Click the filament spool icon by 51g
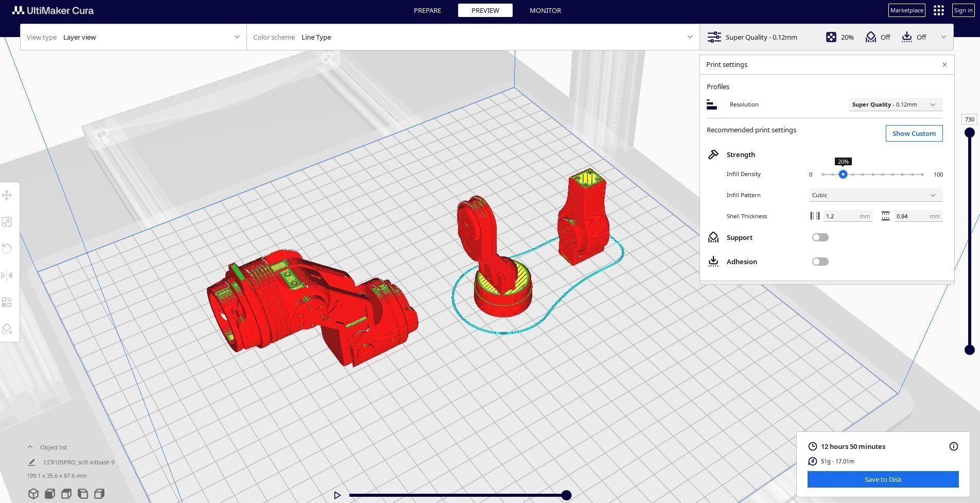 point(812,461)
